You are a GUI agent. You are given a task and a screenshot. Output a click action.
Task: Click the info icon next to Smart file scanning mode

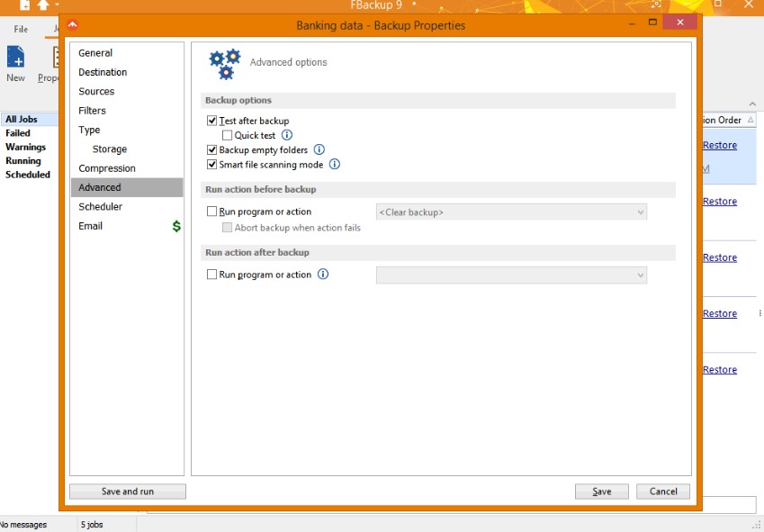click(x=334, y=164)
